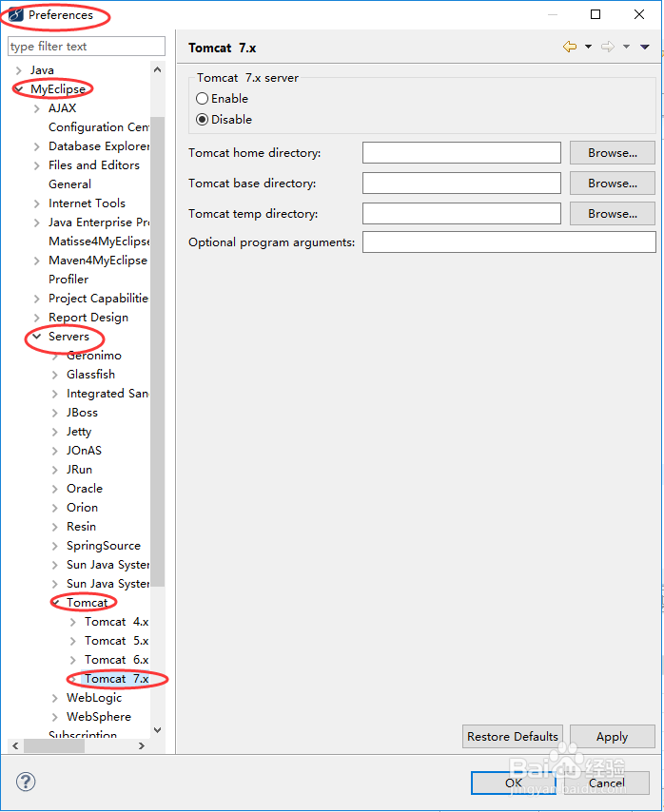Expand the Tomcat 6.x node
The width and height of the screenshot is (664, 812).
(x=73, y=660)
